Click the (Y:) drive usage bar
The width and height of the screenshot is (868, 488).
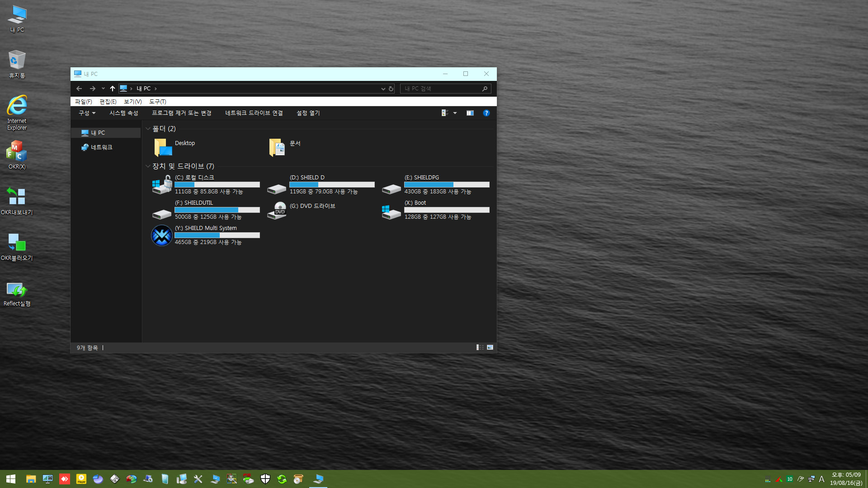(x=217, y=235)
